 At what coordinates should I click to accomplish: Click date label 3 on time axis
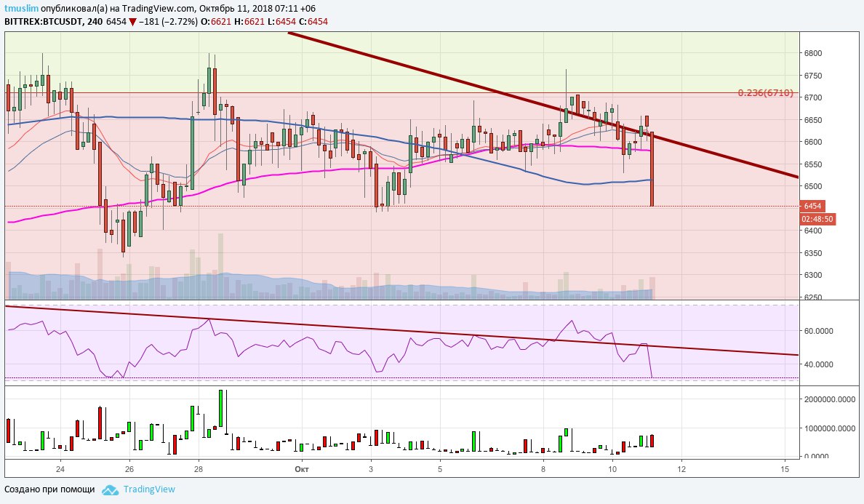tap(371, 469)
